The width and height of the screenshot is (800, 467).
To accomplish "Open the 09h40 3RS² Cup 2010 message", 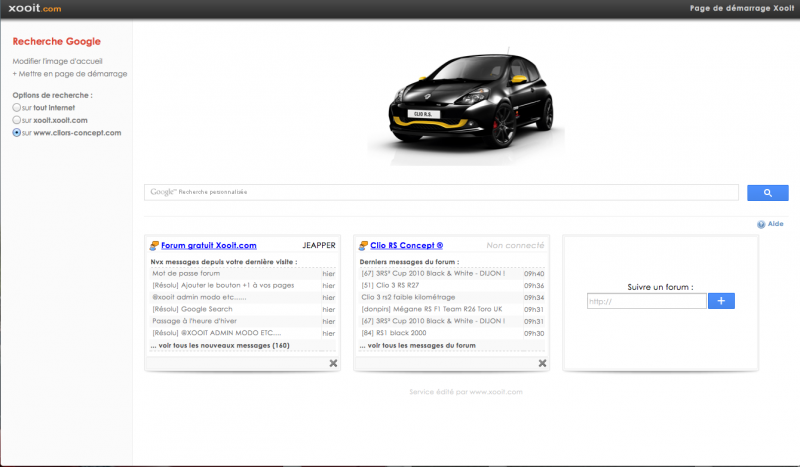I will tap(433, 274).
